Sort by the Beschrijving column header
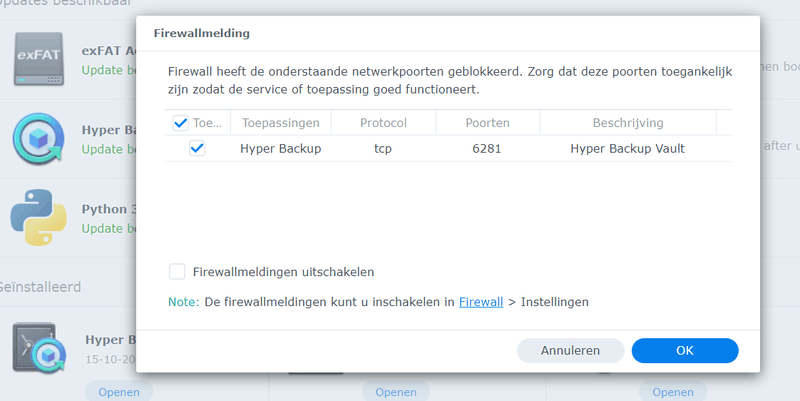 pos(628,123)
